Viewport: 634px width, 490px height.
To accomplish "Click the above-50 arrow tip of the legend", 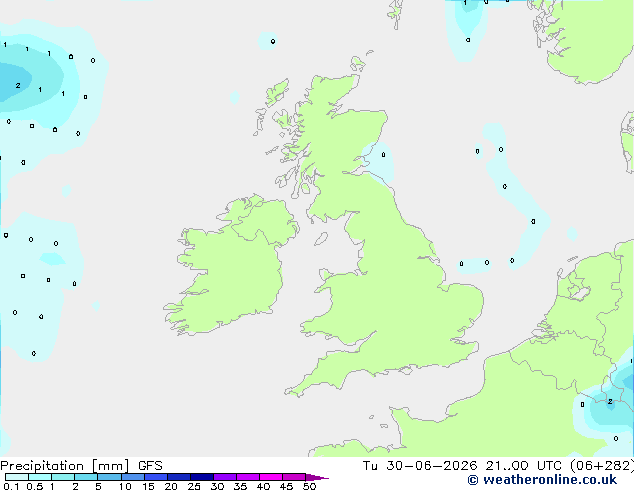I will tap(317, 477).
